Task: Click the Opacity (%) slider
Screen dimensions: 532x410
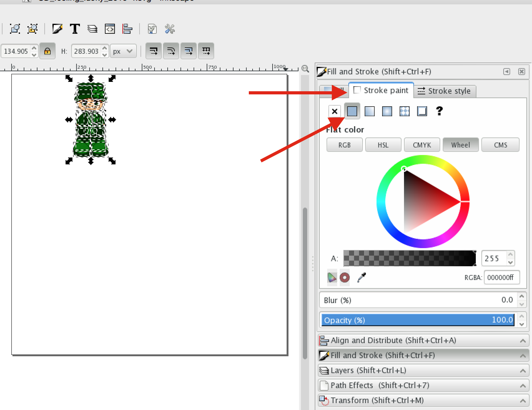Action: pos(418,320)
